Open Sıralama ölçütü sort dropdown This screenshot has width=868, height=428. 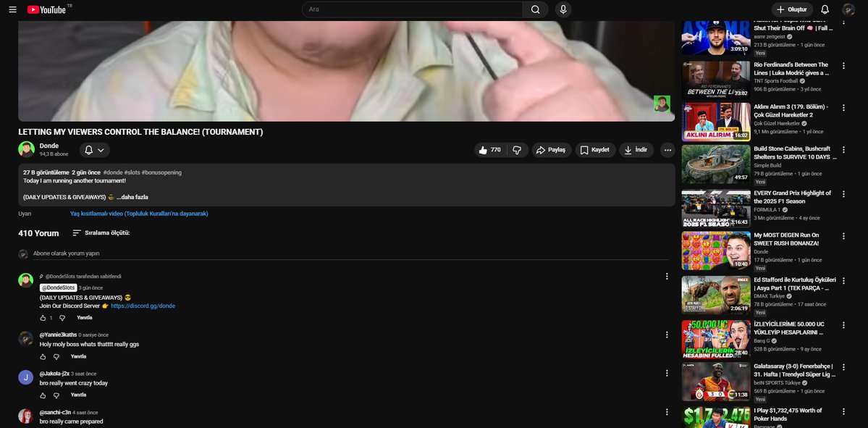101,233
